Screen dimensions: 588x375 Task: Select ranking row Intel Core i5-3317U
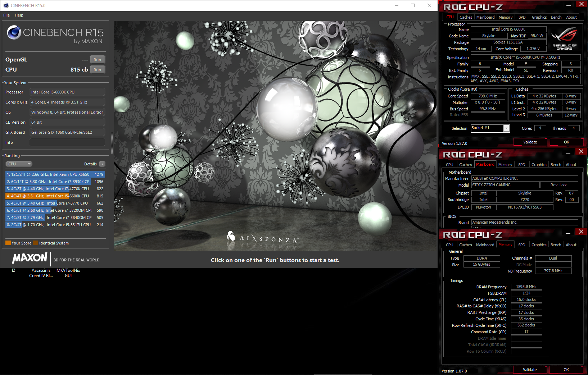click(x=55, y=225)
